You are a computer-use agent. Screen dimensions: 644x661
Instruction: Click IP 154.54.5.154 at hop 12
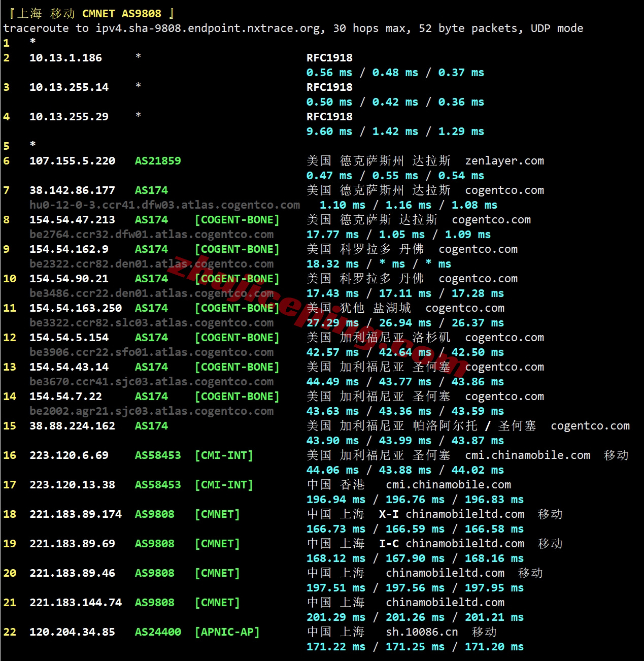click(69, 338)
